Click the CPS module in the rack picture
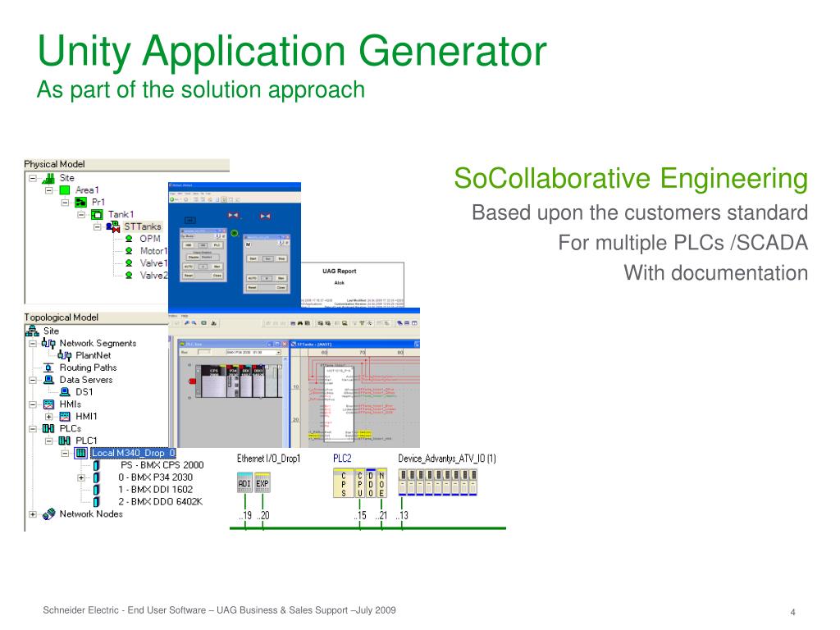Viewport: 840px width, 630px height. tap(214, 381)
